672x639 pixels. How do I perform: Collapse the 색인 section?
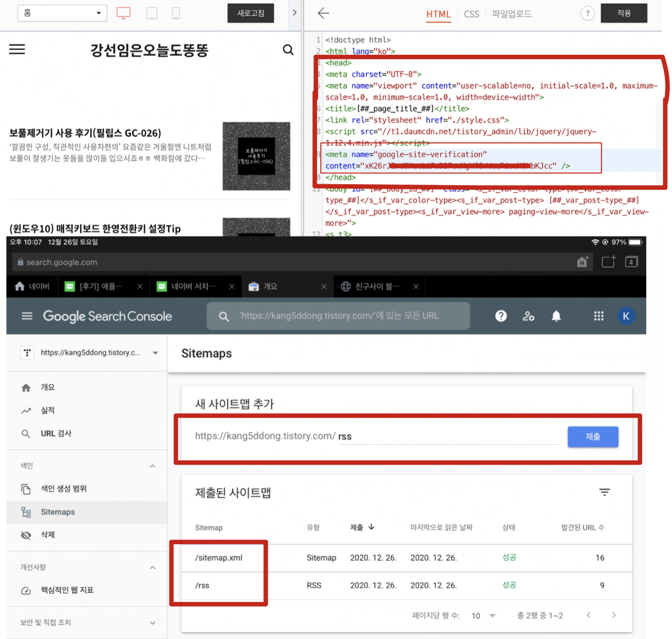[x=153, y=466]
